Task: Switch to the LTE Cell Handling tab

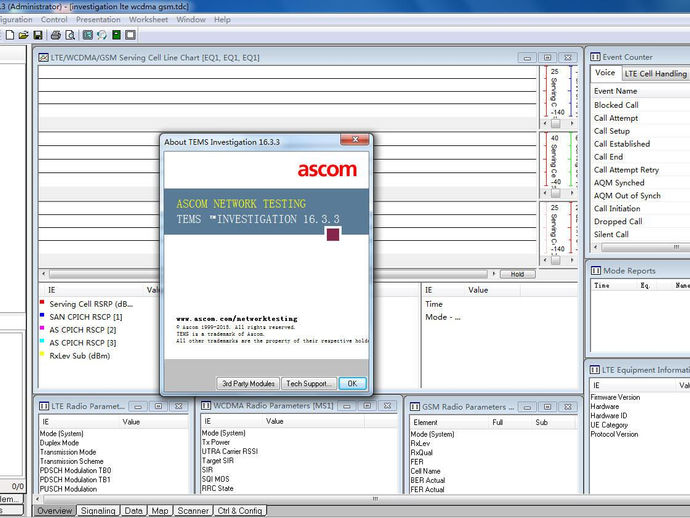Action: (x=655, y=73)
